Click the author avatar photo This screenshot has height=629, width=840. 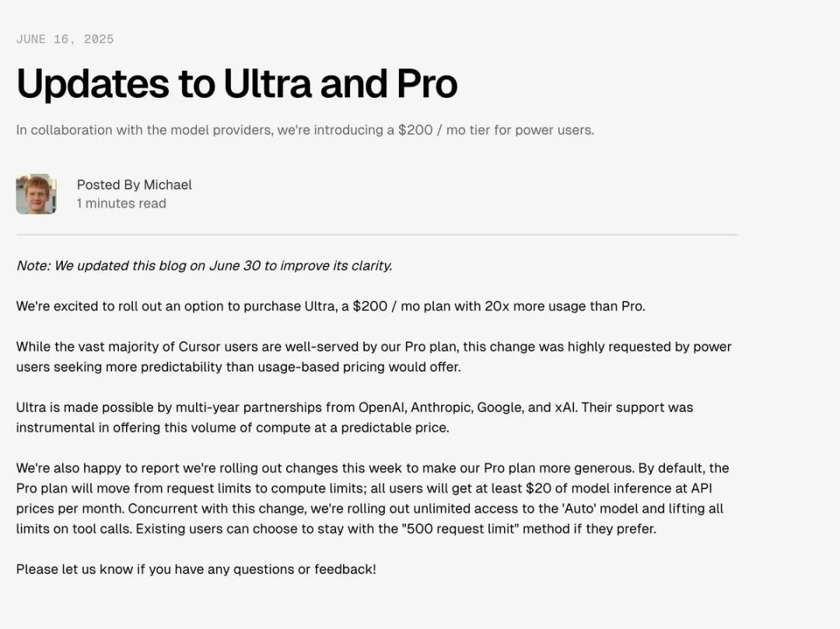(36, 194)
